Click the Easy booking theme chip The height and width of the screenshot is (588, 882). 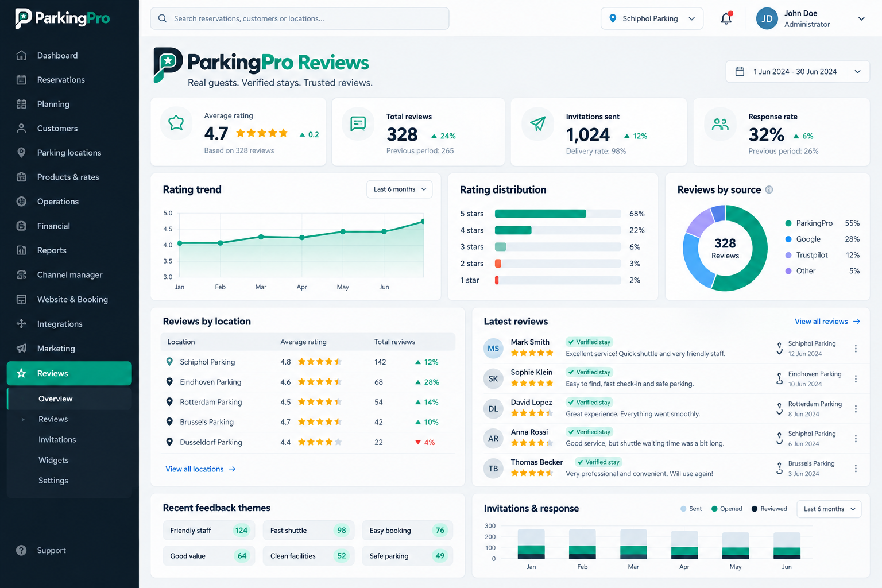pos(408,531)
